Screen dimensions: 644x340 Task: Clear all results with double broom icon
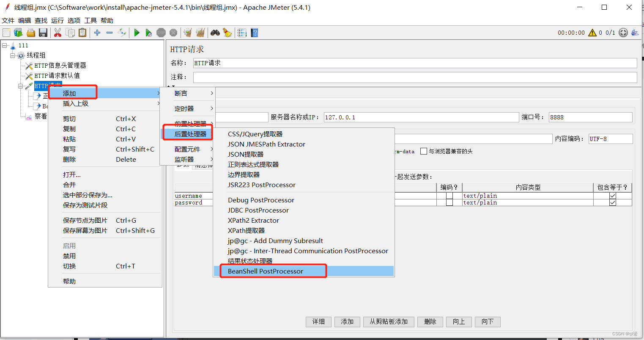click(x=200, y=33)
